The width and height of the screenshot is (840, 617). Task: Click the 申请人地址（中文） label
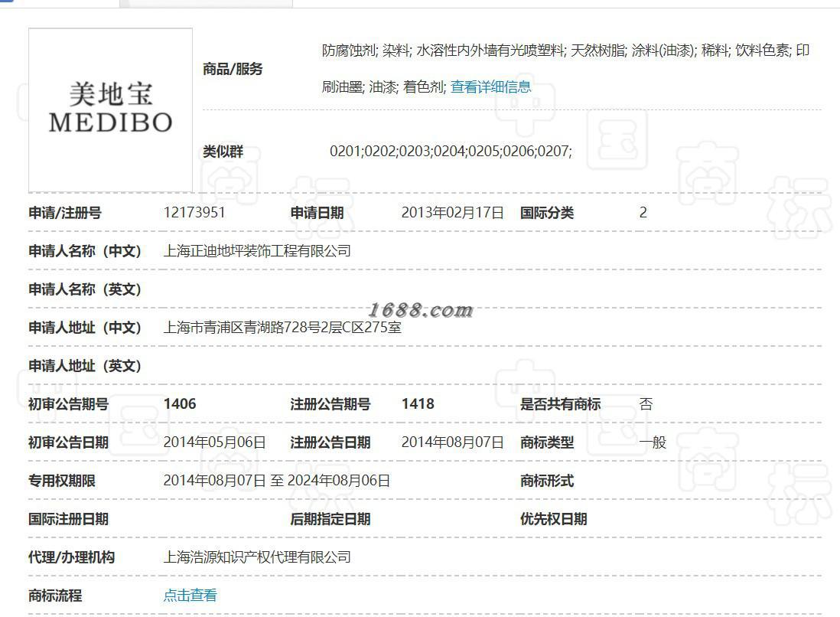click(85, 327)
